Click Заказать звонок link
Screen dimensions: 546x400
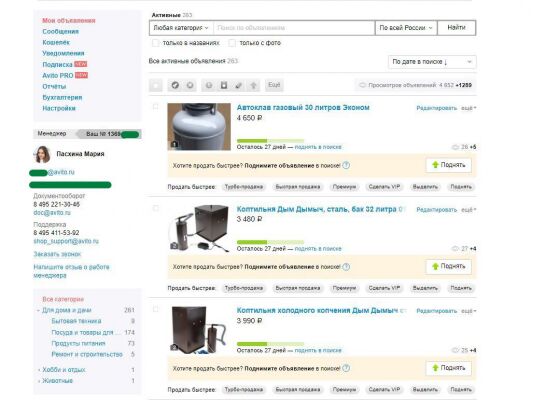click(x=57, y=254)
